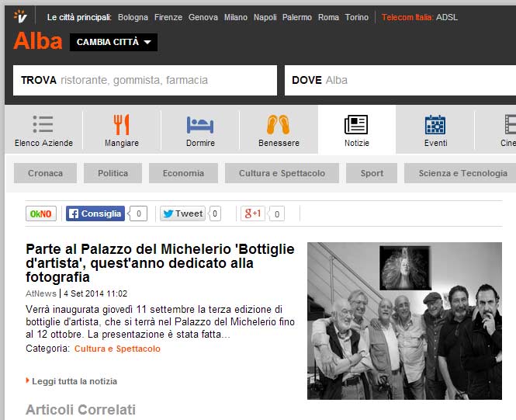Click the article date 4 Set 2014
Image resolution: width=516 pixels, height=420 pixels.
(95, 293)
